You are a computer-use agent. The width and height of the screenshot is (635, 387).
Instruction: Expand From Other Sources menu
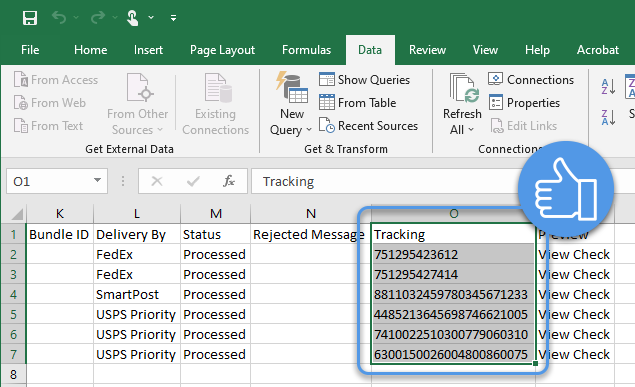137,104
